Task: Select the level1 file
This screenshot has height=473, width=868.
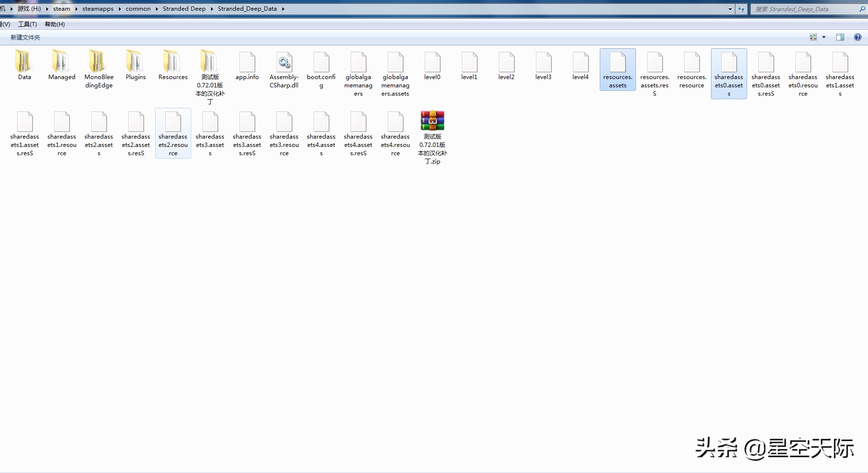Action: coord(470,65)
